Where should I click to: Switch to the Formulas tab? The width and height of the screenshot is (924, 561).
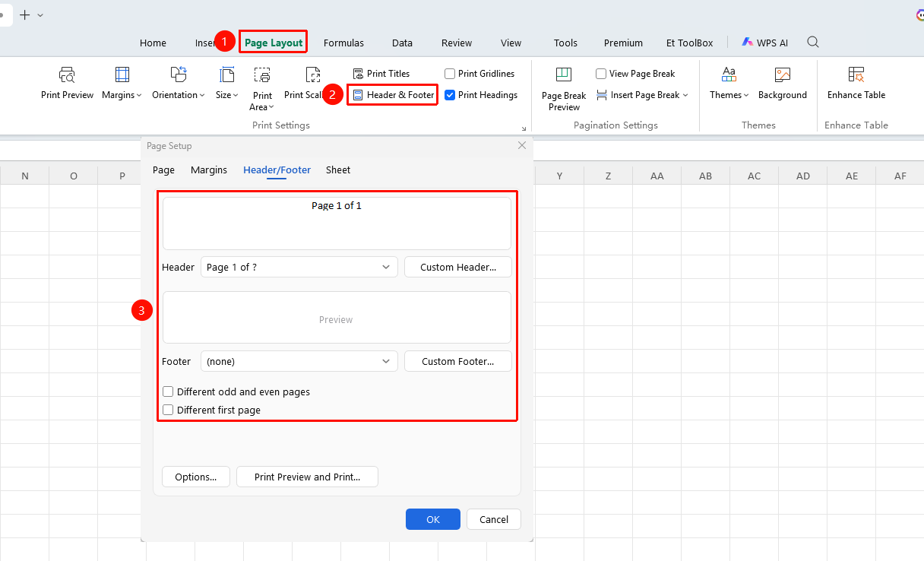point(343,43)
